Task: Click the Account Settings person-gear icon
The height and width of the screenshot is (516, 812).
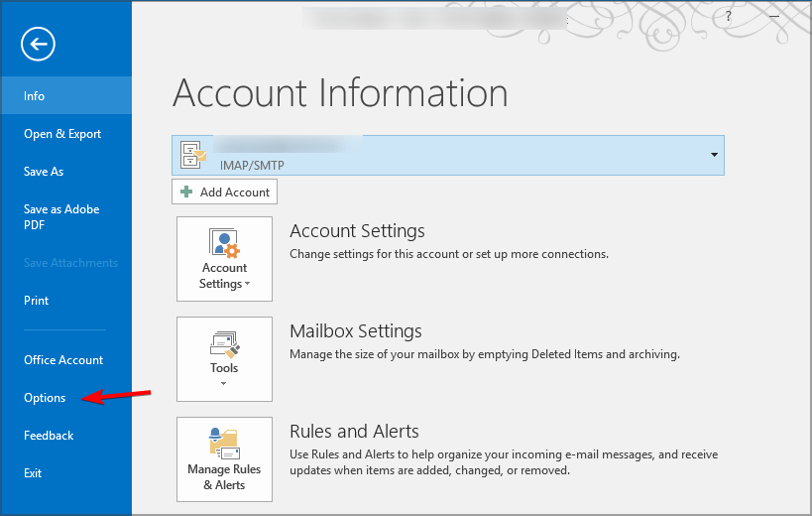Action: [224, 242]
